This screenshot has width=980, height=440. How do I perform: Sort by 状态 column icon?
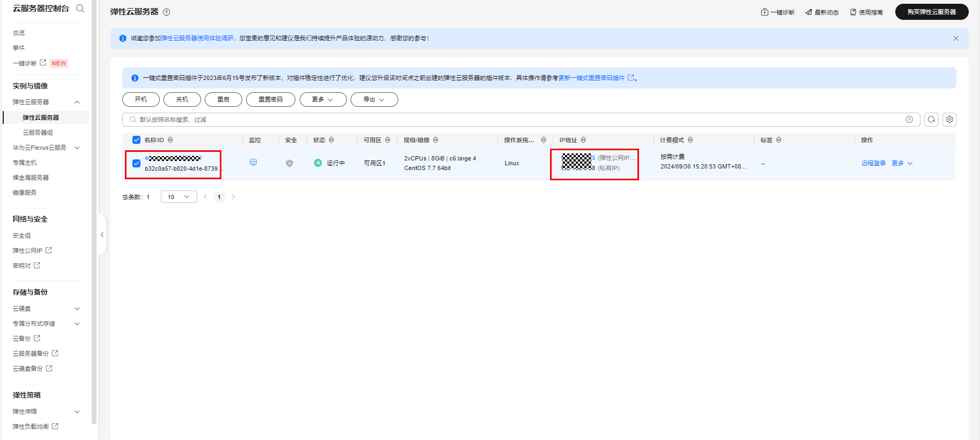pyautogui.click(x=331, y=140)
